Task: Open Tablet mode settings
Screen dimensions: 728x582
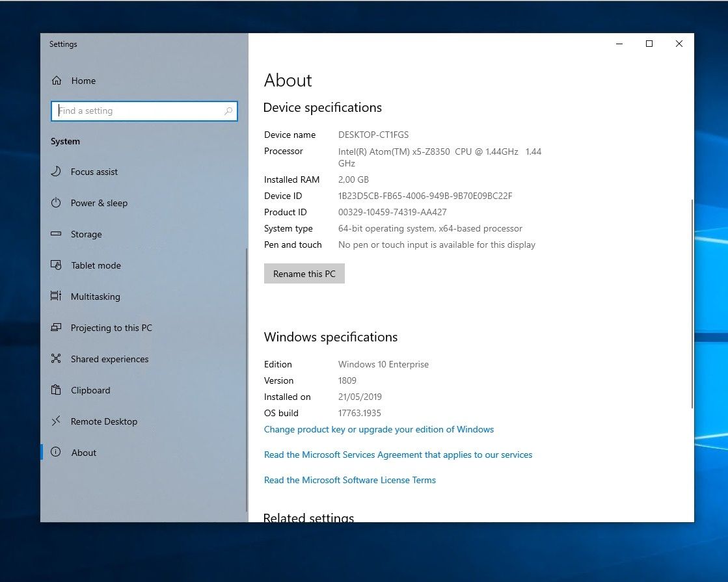Action: pyautogui.click(x=96, y=265)
